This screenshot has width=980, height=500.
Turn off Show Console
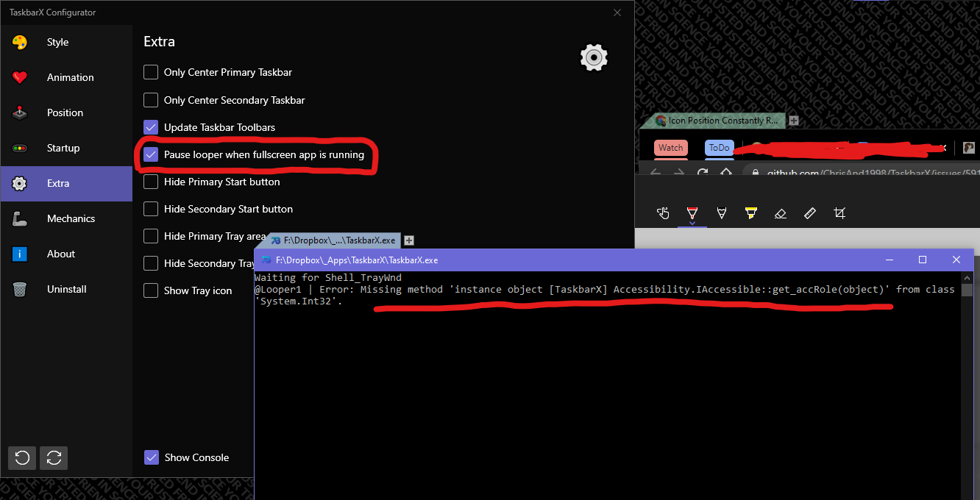click(x=152, y=457)
